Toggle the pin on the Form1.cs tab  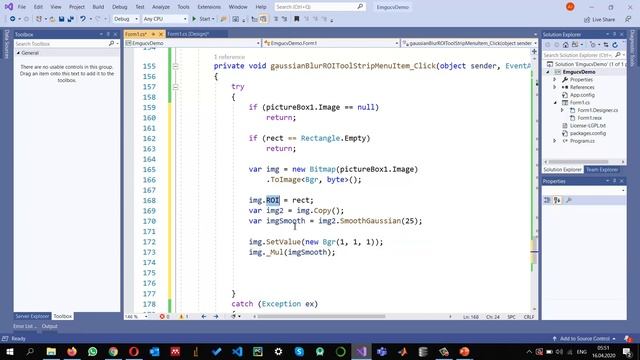click(x=153, y=34)
